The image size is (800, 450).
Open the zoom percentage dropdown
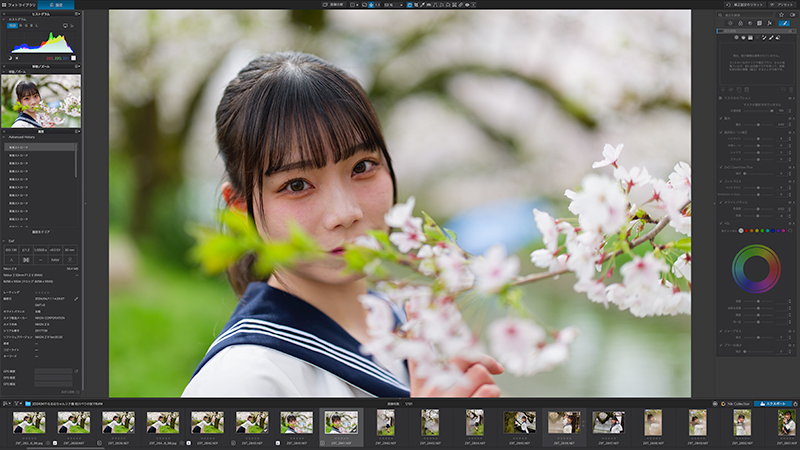click(401, 5)
